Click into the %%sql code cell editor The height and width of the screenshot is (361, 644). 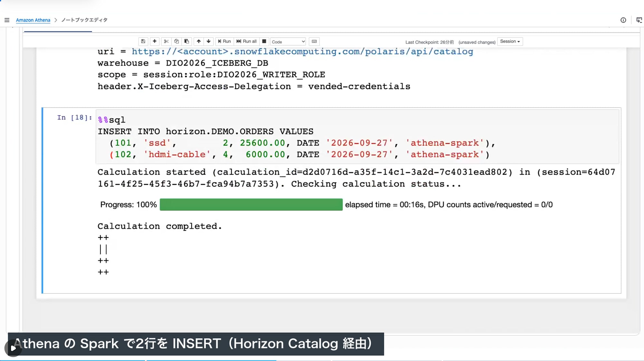tap(357, 137)
